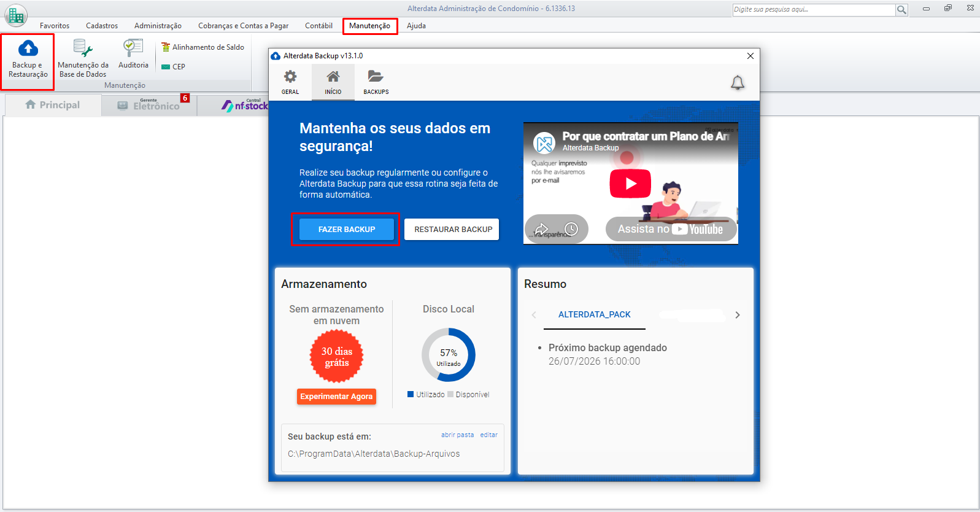Click the Alterdata application logo button

[x=16, y=15]
